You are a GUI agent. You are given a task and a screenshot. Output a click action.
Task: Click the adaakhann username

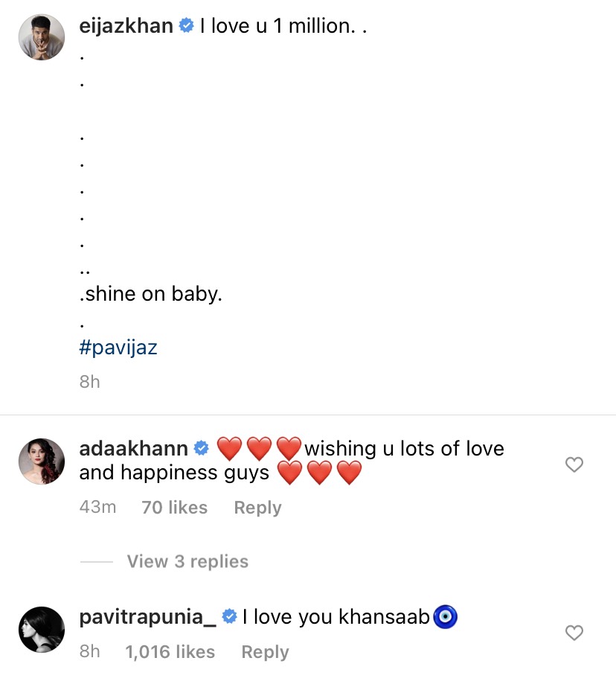pyautogui.click(x=133, y=449)
